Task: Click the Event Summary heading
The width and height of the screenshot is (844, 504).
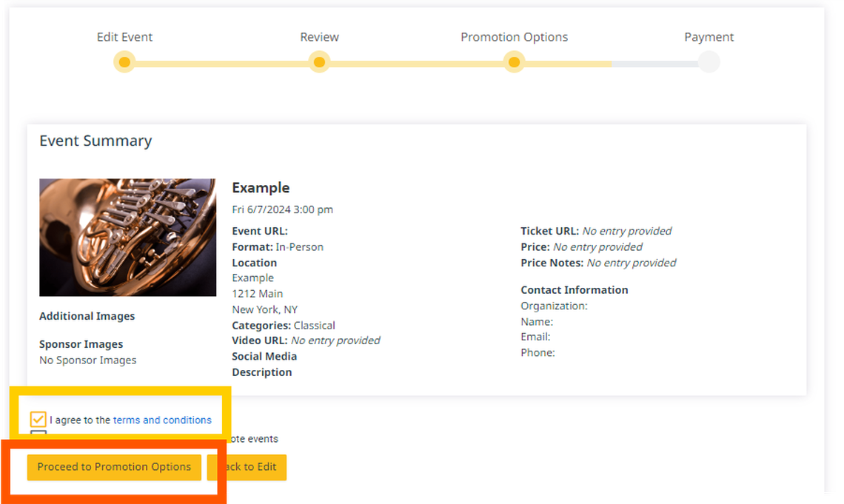Action: [x=96, y=141]
